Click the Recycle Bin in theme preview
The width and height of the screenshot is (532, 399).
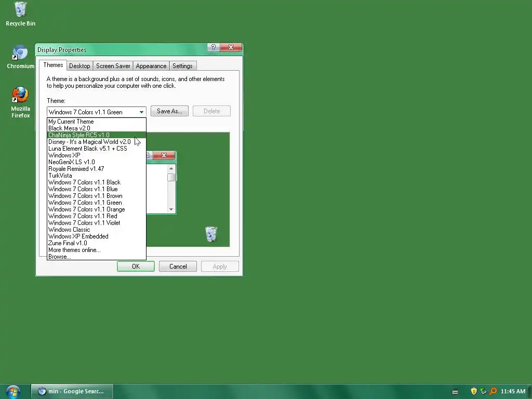tap(211, 234)
